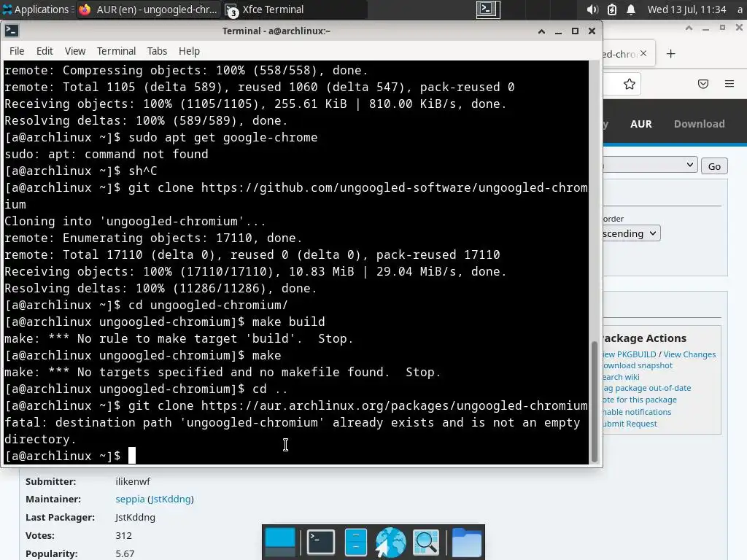Image resolution: width=747 pixels, height=560 pixels.
Task: Click the Show Desktop icon in the dock
Action: pyautogui.click(x=279, y=542)
